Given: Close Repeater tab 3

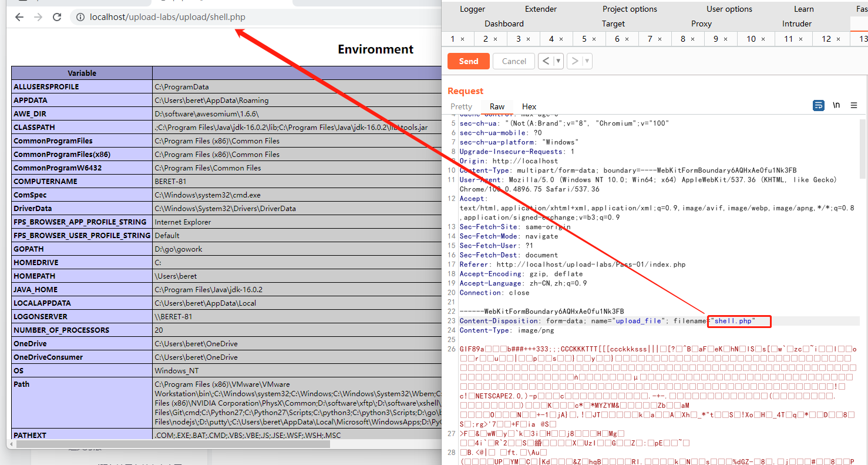Looking at the screenshot, I should (529, 39).
